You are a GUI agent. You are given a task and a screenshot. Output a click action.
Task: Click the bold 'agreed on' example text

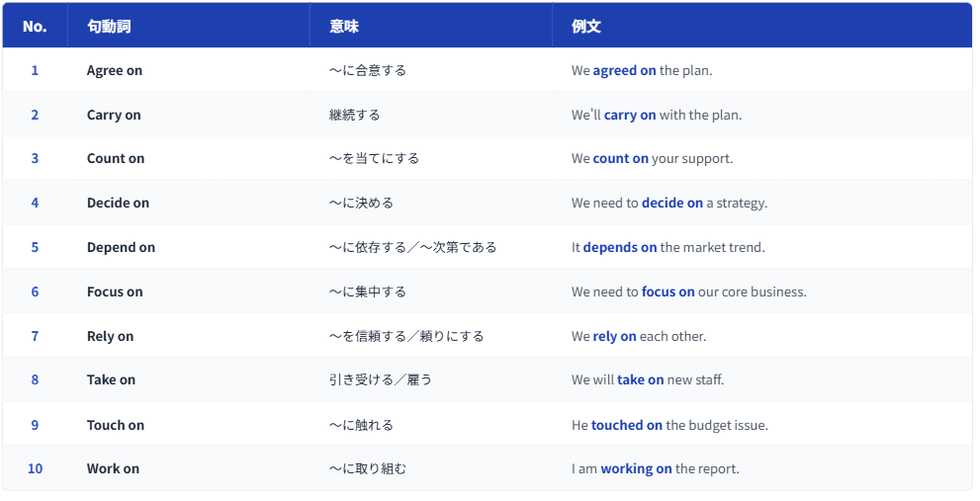[x=624, y=71]
